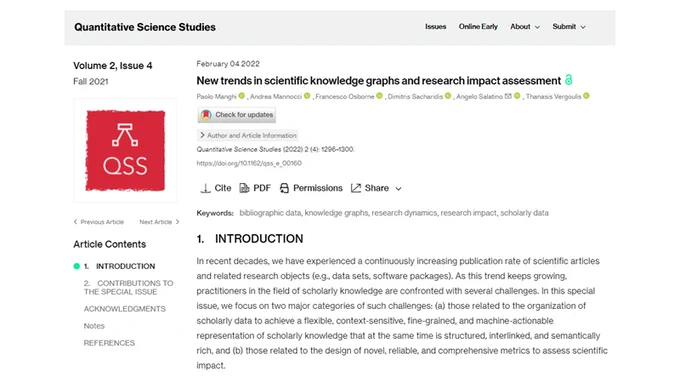Open the Online Early menu item
The image size is (680, 383).
coord(478,26)
